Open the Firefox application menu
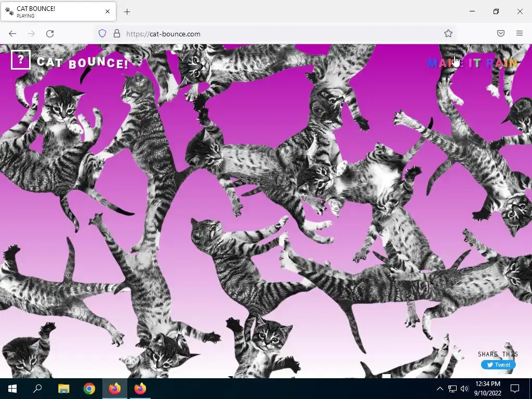This screenshot has height=399, width=532. coord(520,33)
